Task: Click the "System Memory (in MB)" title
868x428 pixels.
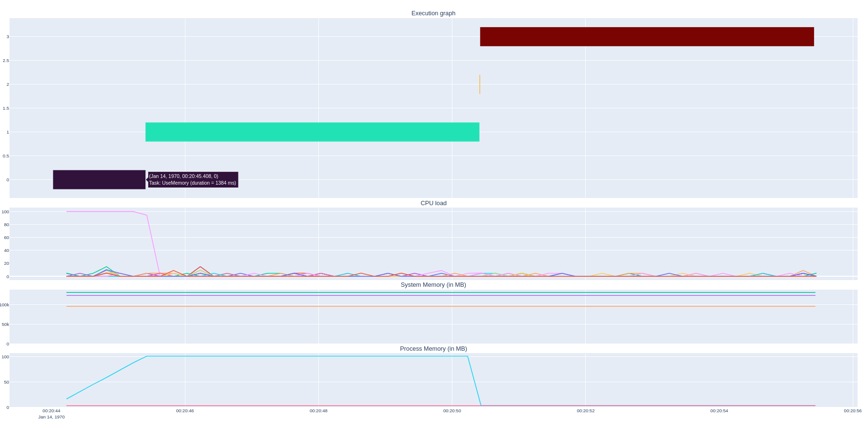Action: click(433, 285)
